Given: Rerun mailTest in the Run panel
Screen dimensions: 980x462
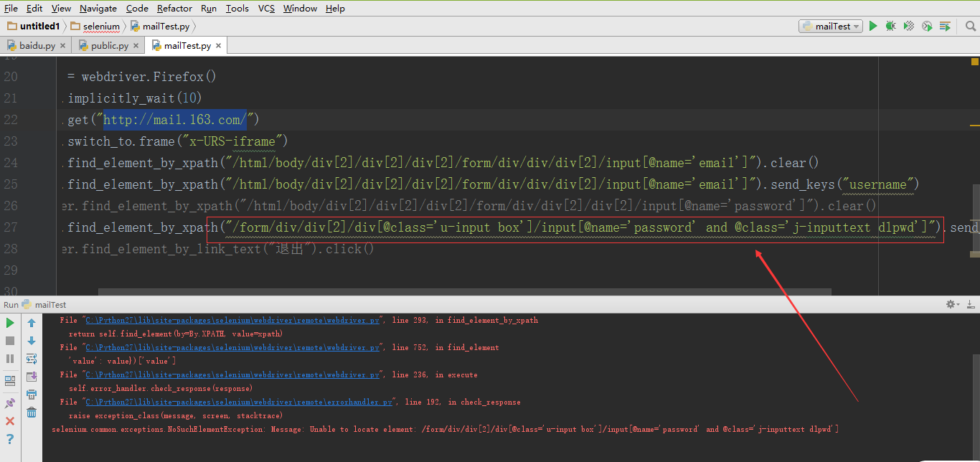Looking at the screenshot, I should (10, 324).
